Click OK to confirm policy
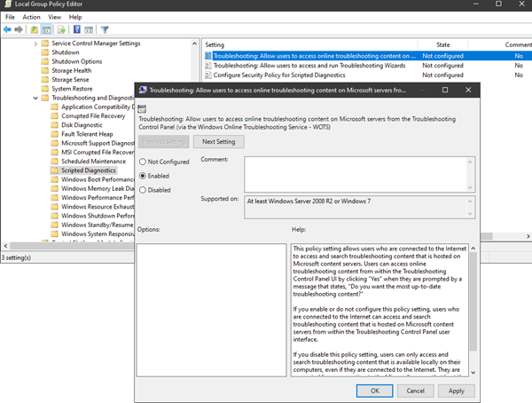The image size is (532, 403). click(374, 391)
